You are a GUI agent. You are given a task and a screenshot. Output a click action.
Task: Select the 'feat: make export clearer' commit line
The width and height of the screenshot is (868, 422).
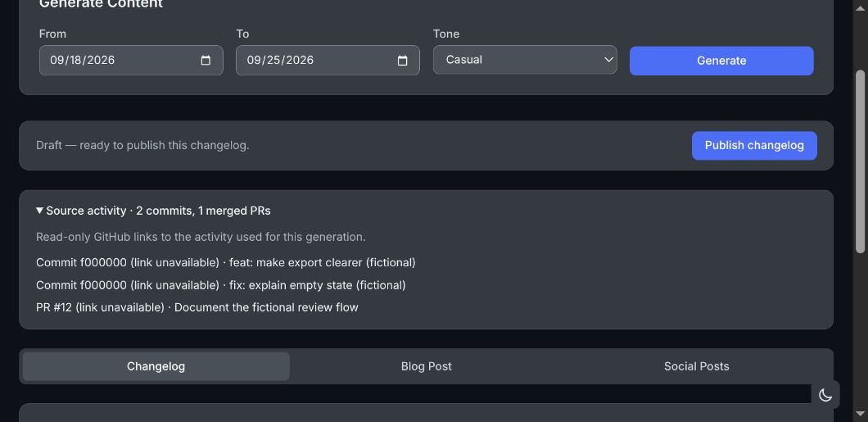226,262
